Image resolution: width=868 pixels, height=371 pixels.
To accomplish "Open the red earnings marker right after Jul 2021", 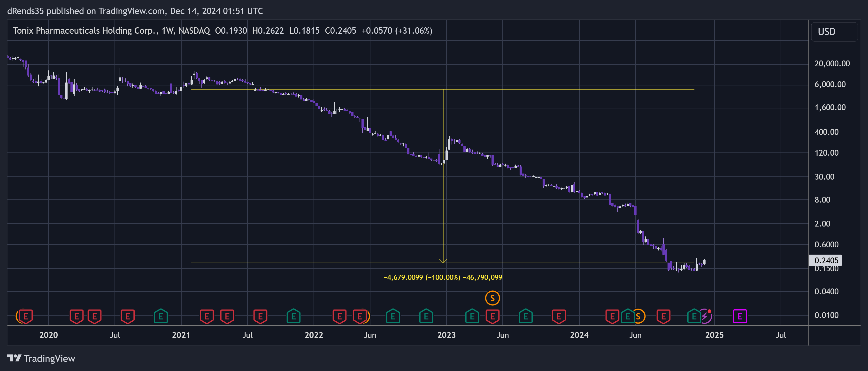I will [260, 316].
